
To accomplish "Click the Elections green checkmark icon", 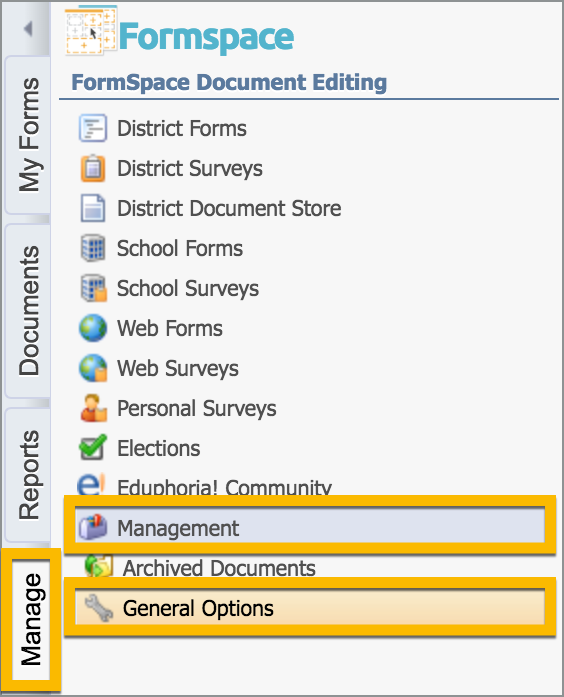I will point(93,447).
